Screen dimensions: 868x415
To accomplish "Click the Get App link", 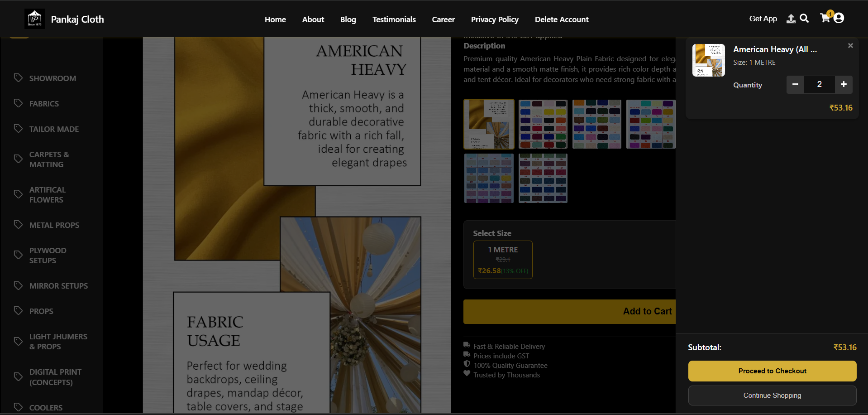I will click(763, 19).
